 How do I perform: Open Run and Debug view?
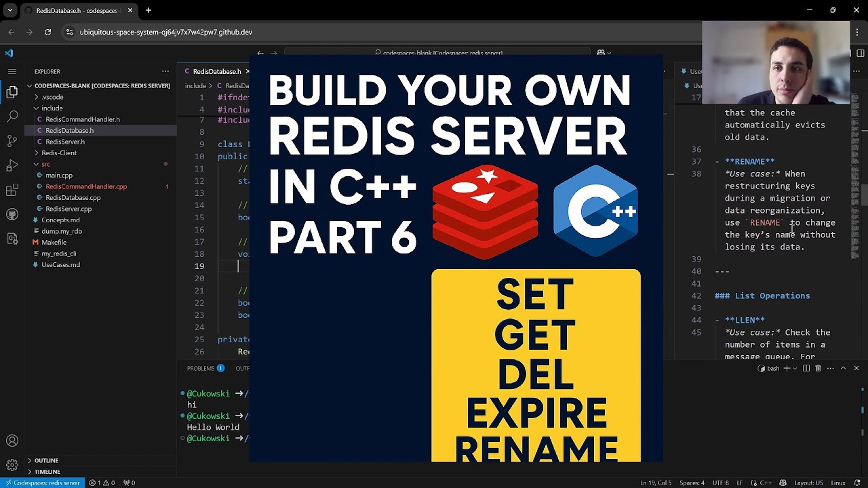pos(12,165)
